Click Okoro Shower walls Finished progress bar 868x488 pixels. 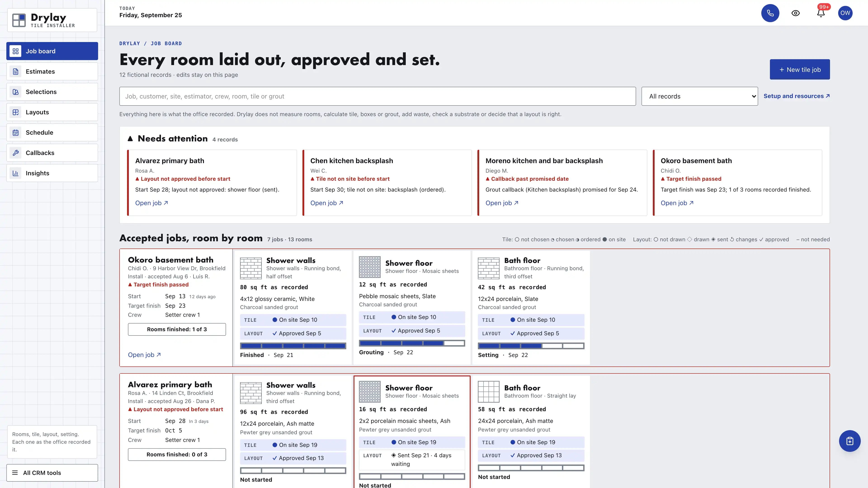293,346
